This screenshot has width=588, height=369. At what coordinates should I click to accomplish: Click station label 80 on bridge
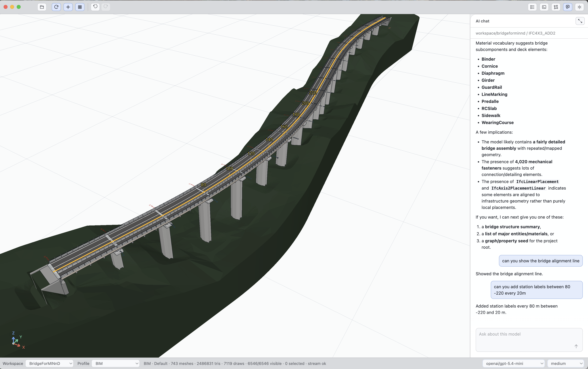click(203, 185)
